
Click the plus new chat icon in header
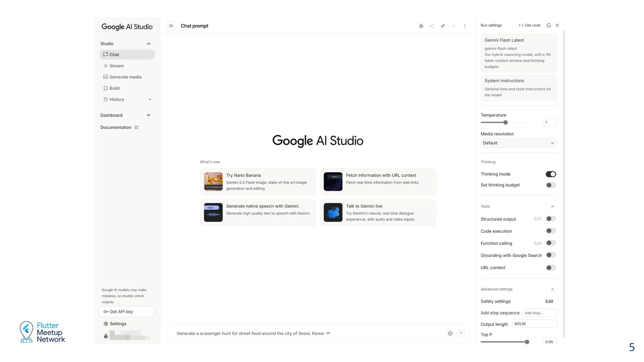[453, 26]
